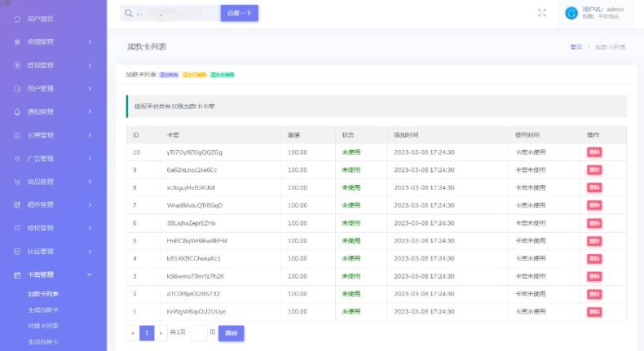This screenshot has width=644, height=351.
Task: Click the bell icon for 通知管理
Action: click(17, 112)
